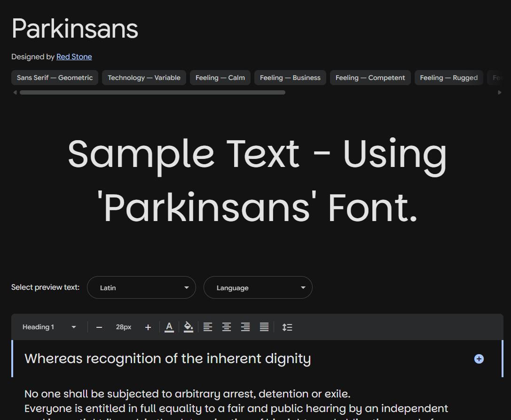This screenshot has height=420, width=511.
Task: Select the Feeling — Rugged tag
Action: click(x=449, y=78)
